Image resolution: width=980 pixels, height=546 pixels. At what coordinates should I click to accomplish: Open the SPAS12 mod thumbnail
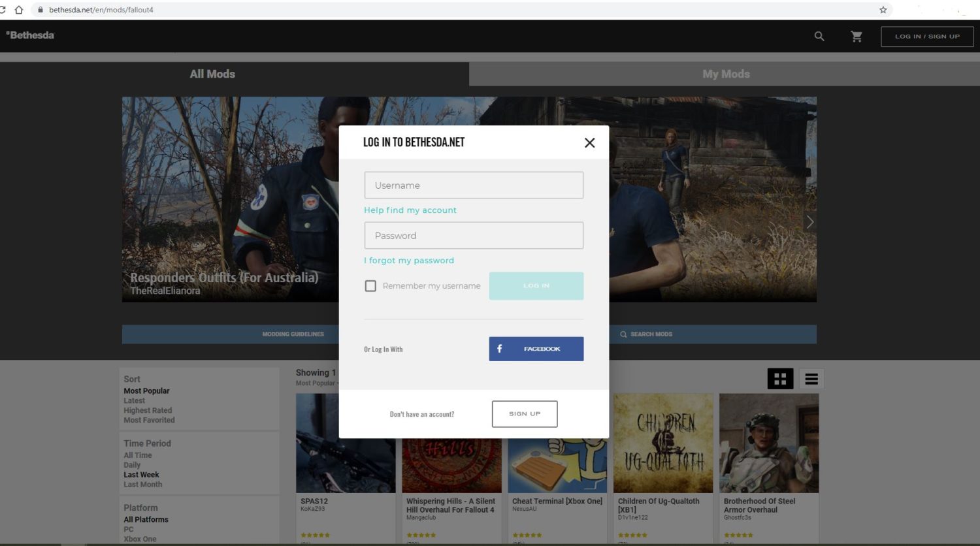point(346,443)
